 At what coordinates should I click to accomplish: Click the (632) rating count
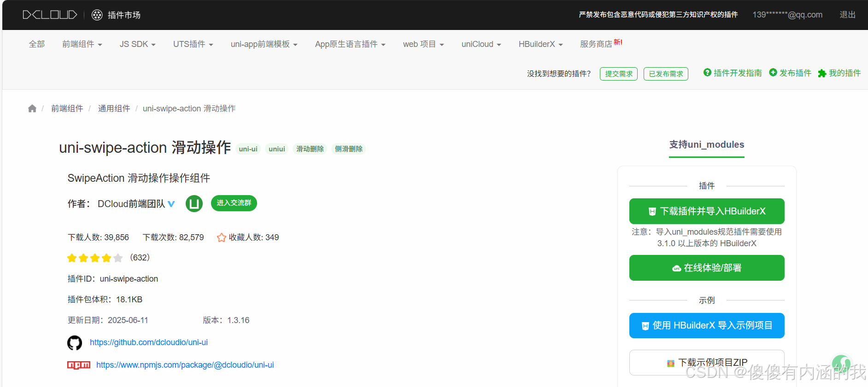pyautogui.click(x=140, y=258)
